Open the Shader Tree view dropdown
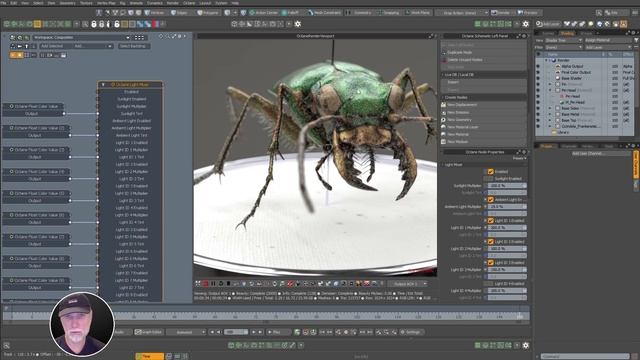This screenshot has width=640, height=360. point(564,40)
